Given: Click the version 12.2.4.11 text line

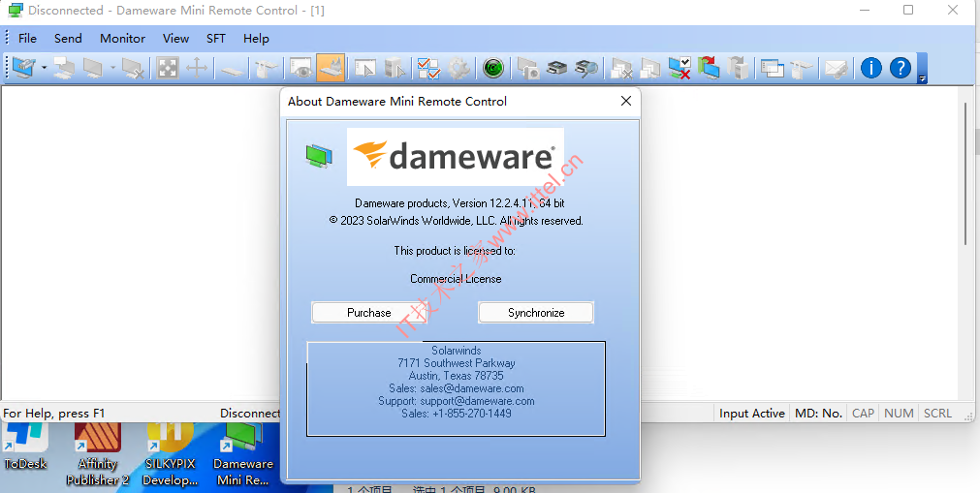Looking at the screenshot, I should (x=460, y=203).
